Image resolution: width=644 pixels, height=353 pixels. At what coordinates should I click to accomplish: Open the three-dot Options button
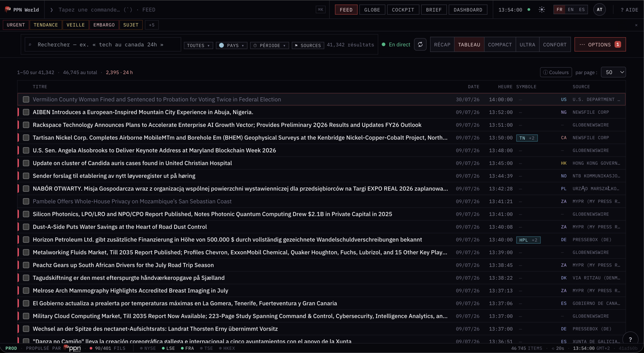point(600,45)
